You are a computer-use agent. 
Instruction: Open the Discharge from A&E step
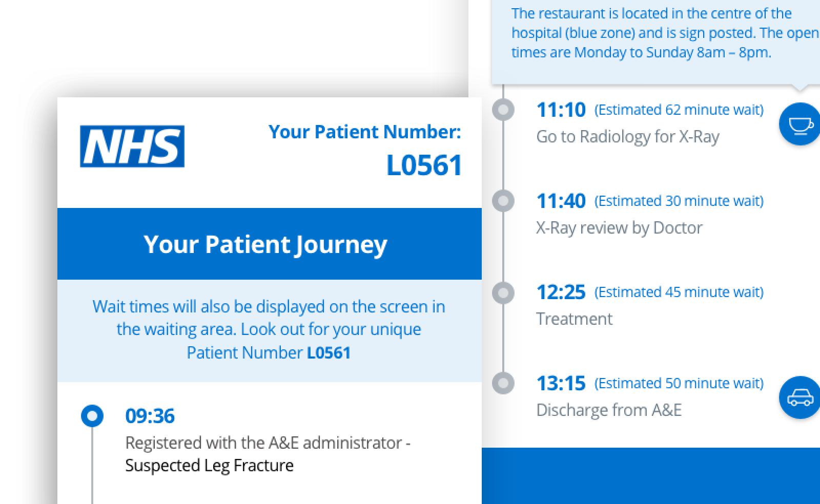pos(609,410)
